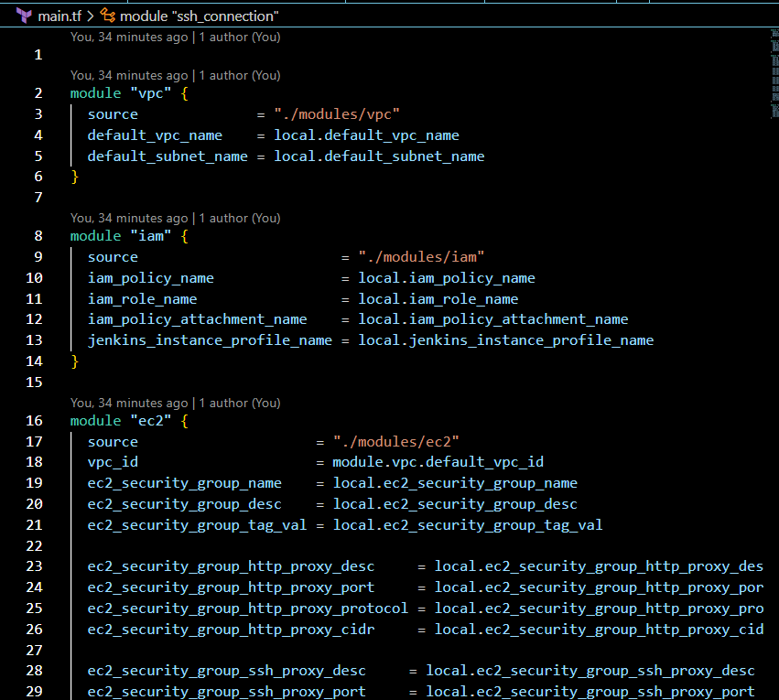This screenshot has height=700, width=779.
Task: Select the "You, 34 minutes ago" lens above line 1
Action: 129,37
